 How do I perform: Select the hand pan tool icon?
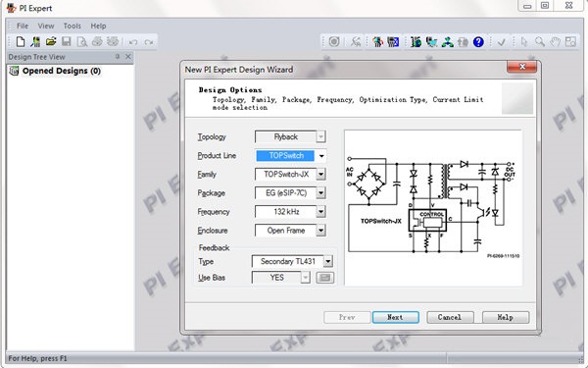tap(555, 41)
